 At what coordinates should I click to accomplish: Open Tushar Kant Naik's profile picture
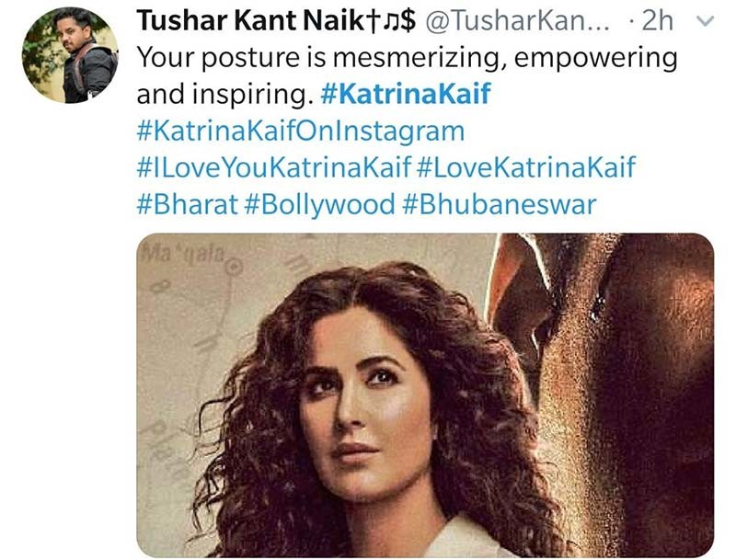[x=70, y=55]
